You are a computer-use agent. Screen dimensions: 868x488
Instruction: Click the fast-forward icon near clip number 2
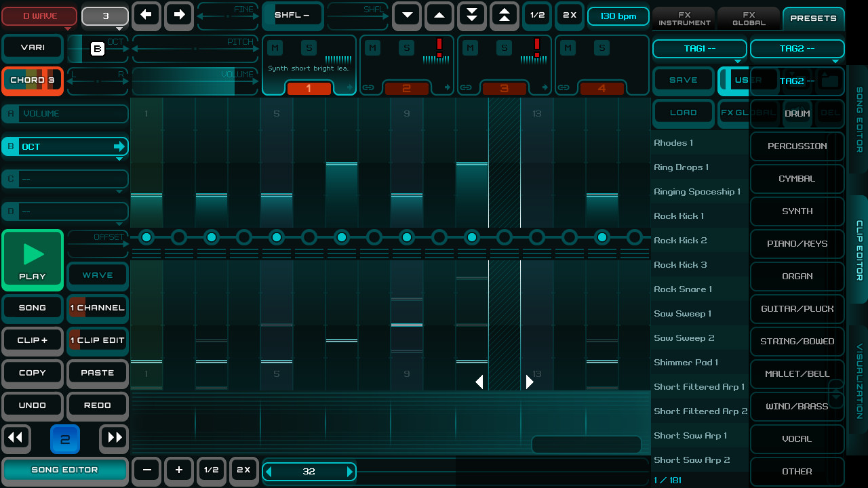coord(113,439)
